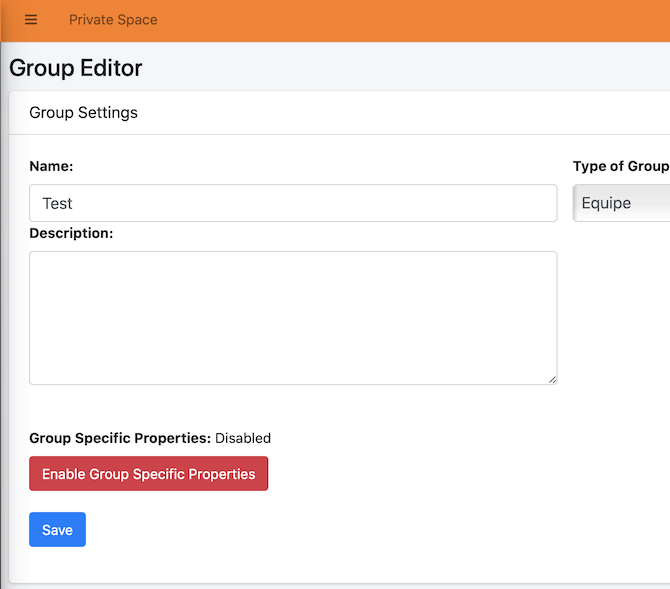
Task: Select the Group Settings card header
Action: (339, 113)
